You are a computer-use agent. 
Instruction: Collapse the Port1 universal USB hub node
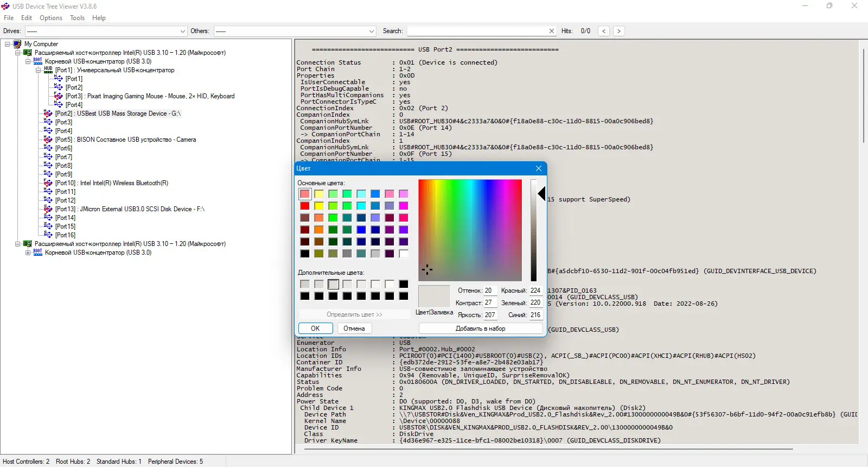39,70
